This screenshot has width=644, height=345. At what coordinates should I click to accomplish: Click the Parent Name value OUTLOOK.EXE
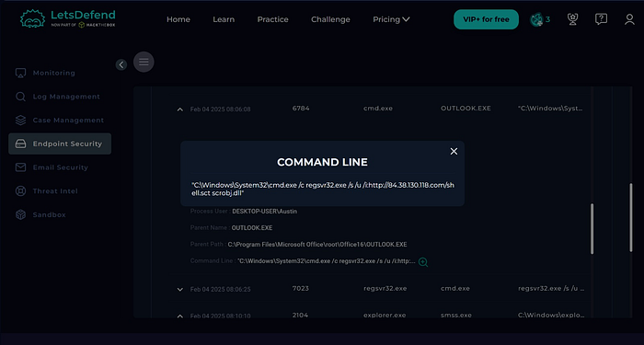(x=252, y=228)
